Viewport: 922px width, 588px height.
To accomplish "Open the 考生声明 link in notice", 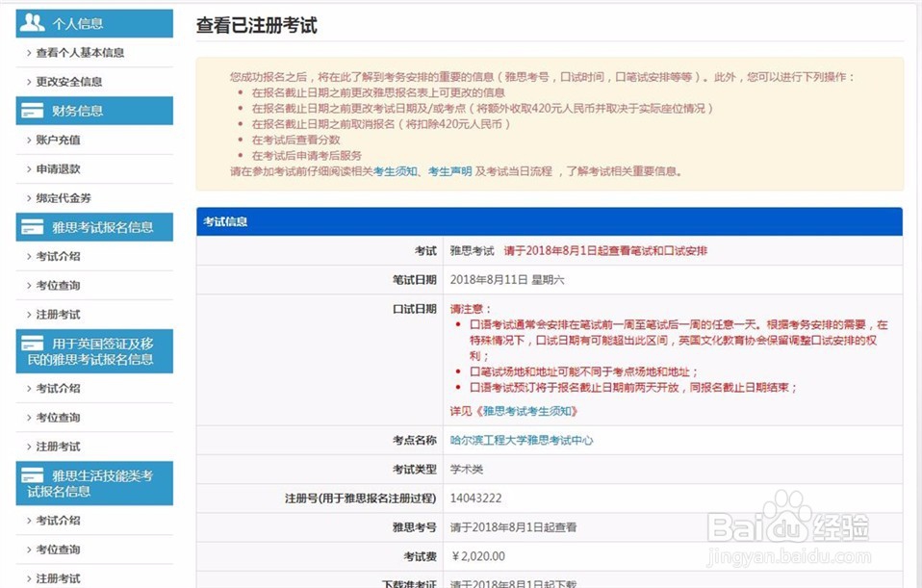I will click(x=449, y=171).
